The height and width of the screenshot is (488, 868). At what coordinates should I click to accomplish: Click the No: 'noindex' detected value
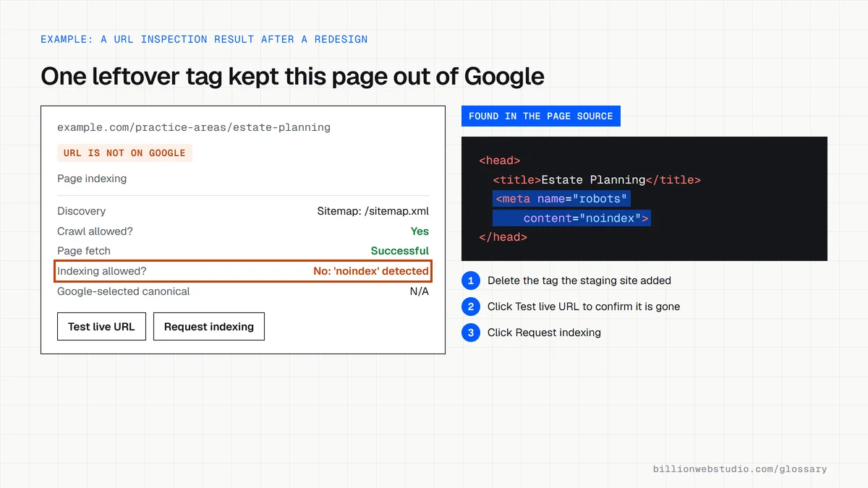coord(371,271)
